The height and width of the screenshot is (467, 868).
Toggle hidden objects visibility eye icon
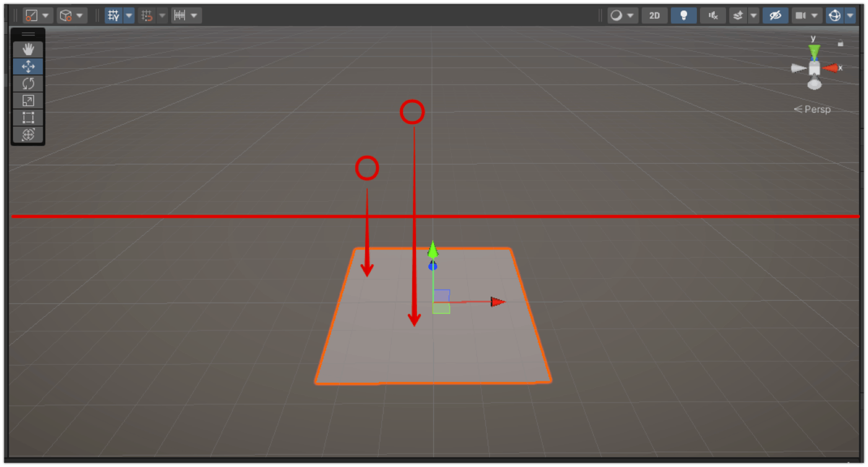(x=775, y=16)
